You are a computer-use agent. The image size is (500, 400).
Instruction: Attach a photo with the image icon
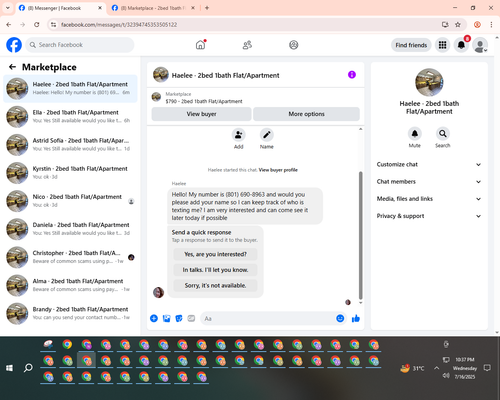tap(166, 318)
